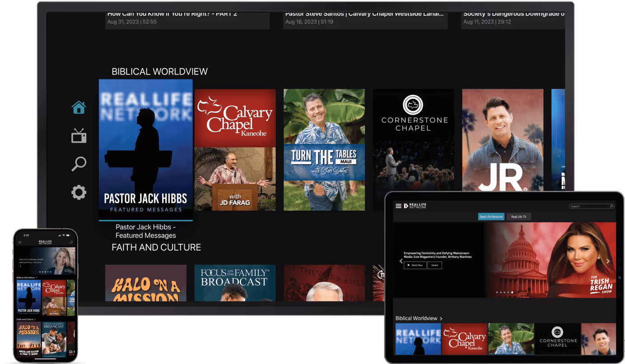Open Calvary Chapel Kaneohe tile on the tablet
The height and width of the screenshot is (364, 625).
click(465, 339)
